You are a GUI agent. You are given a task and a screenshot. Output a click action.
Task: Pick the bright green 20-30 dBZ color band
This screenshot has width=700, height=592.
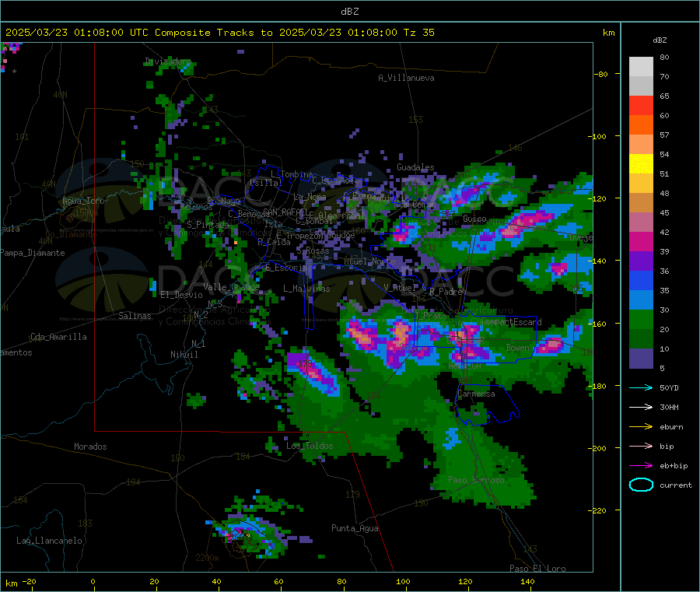pos(641,319)
